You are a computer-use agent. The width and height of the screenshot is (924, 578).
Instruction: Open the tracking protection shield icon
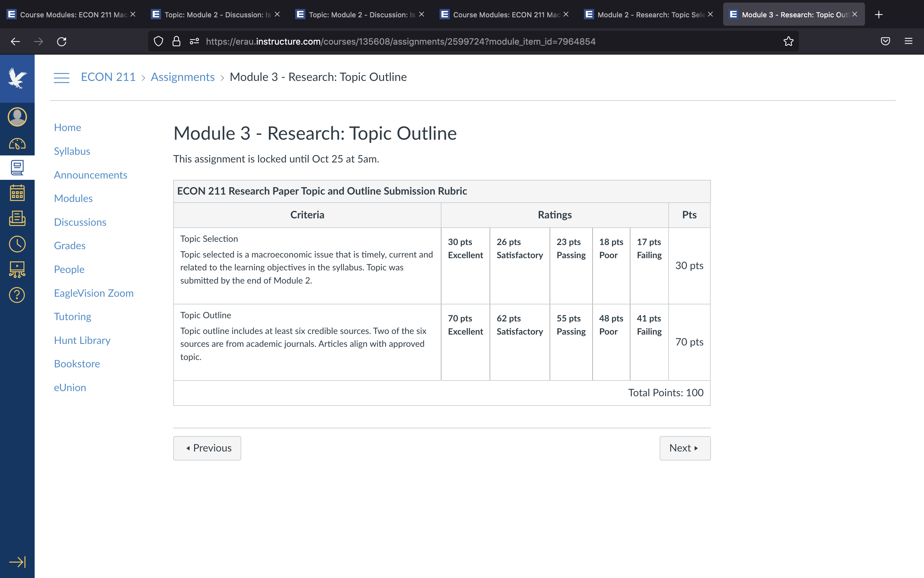[158, 41]
